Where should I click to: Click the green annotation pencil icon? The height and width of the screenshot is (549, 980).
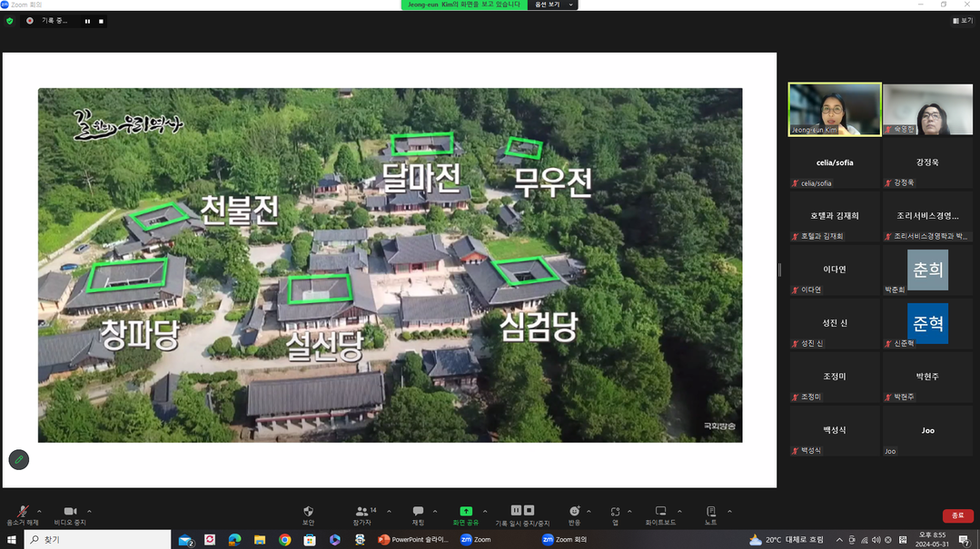pos(19,460)
